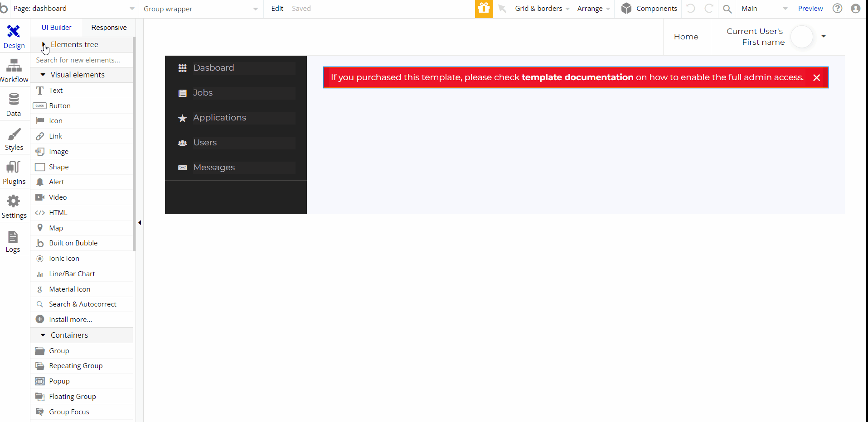Screen dimensions: 868x422
Task: Open Components cube menu
Action: pyautogui.click(x=649, y=9)
